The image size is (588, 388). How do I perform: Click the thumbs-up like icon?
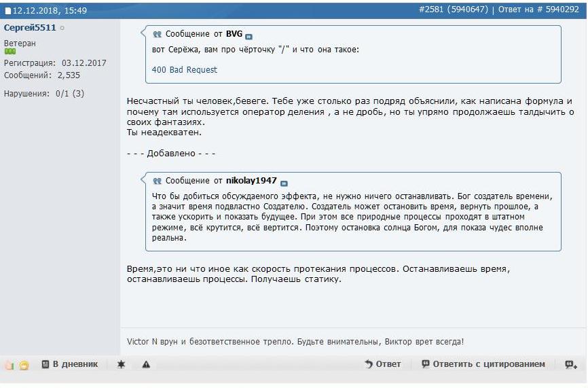(10, 365)
